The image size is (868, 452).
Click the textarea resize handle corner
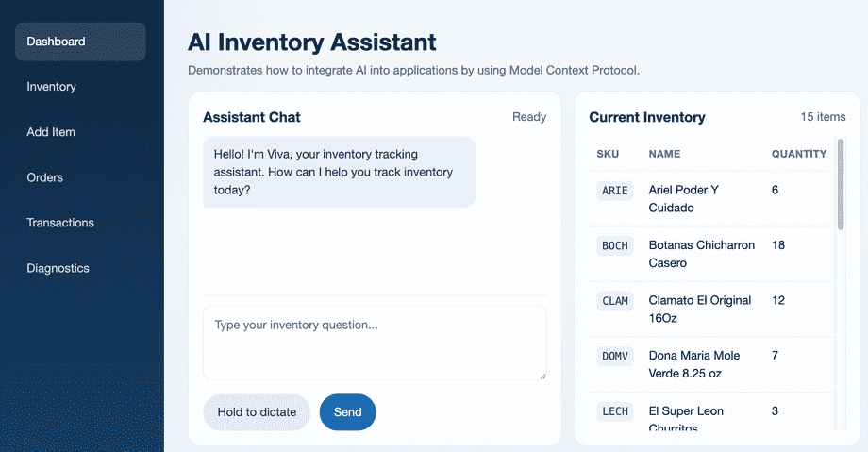(542, 377)
